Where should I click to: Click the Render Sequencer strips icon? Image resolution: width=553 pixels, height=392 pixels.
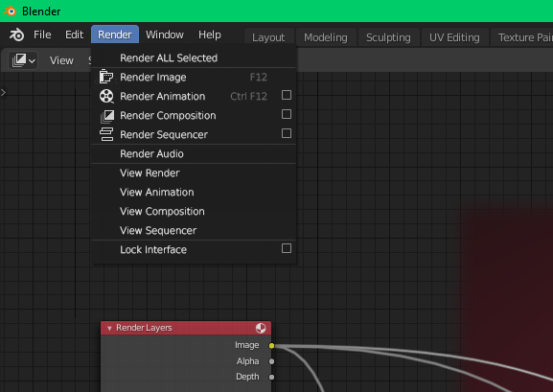click(x=106, y=134)
